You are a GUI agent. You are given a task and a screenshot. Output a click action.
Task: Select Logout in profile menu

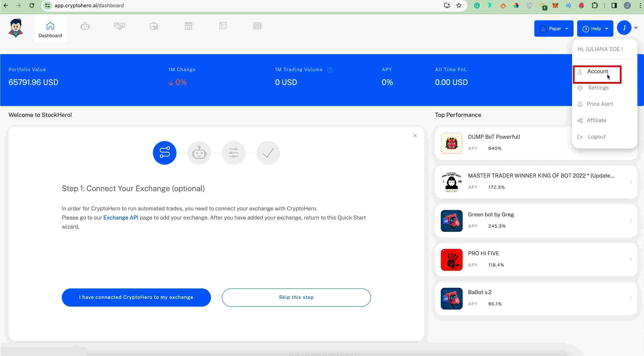(x=596, y=137)
